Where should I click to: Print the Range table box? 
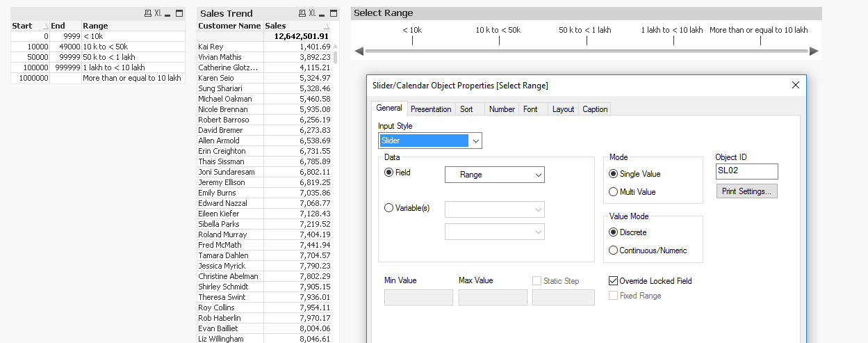coord(147,13)
